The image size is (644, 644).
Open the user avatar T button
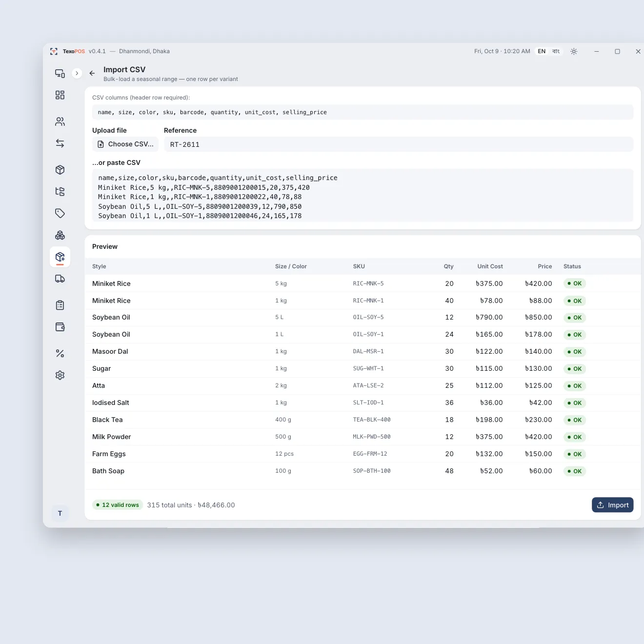point(60,513)
